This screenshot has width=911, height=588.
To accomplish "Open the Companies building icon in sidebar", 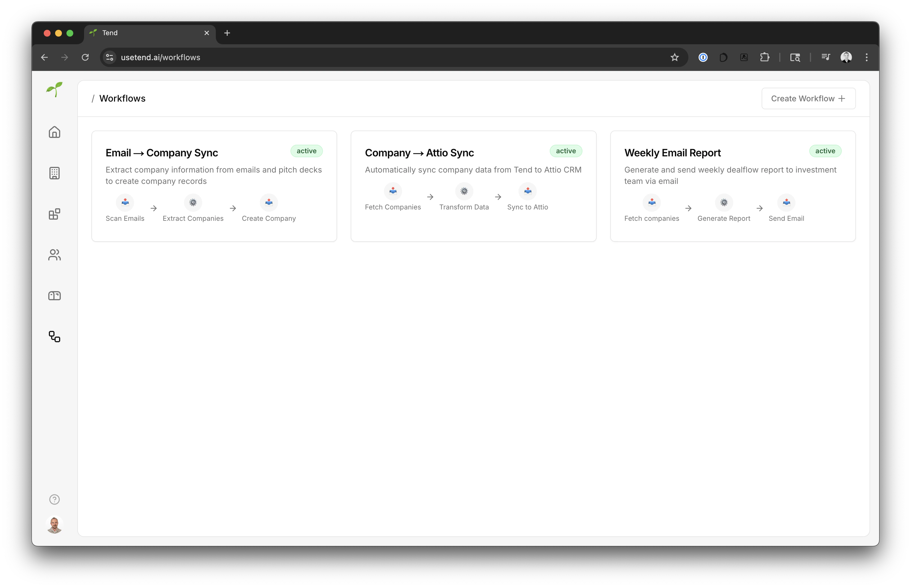I will tap(54, 173).
